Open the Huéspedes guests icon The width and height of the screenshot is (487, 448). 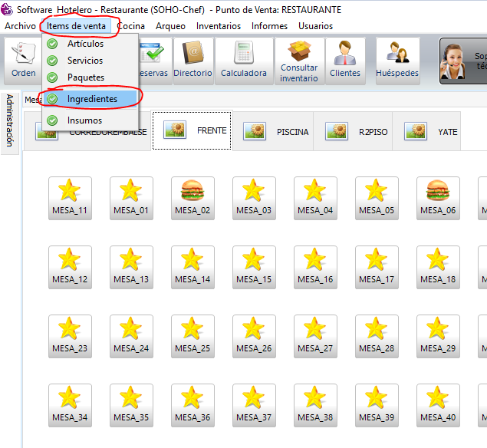[x=397, y=61]
